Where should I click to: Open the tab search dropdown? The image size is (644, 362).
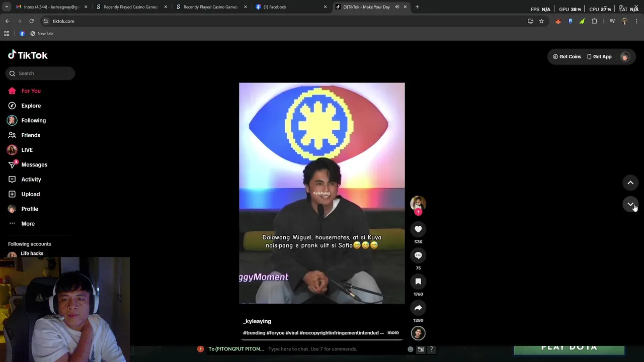click(x=7, y=7)
